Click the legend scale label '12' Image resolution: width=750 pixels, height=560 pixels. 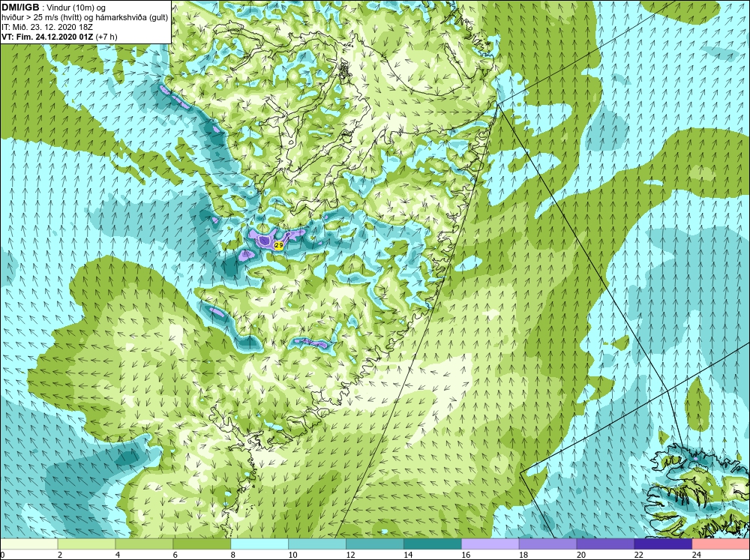point(350,555)
